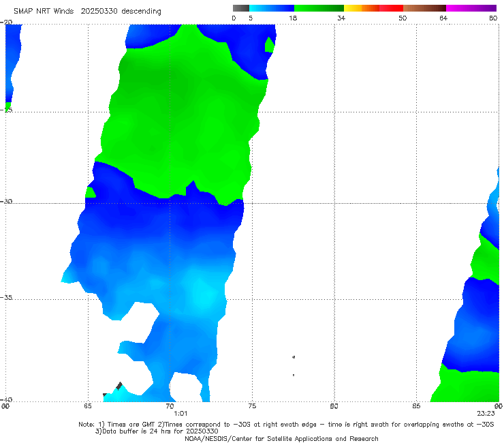Click the blue 5-18 segment of color bar
The height and width of the screenshot is (443, 504).
click(x=272, y=8)
